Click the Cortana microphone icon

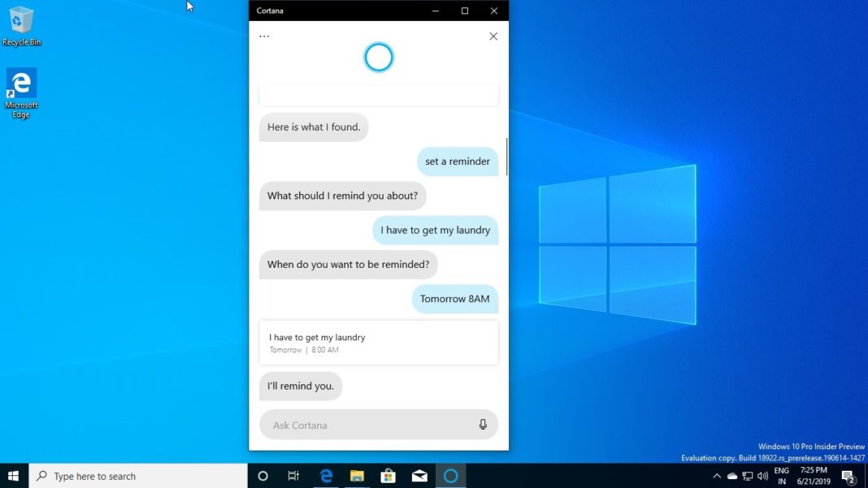coord(483,425)
